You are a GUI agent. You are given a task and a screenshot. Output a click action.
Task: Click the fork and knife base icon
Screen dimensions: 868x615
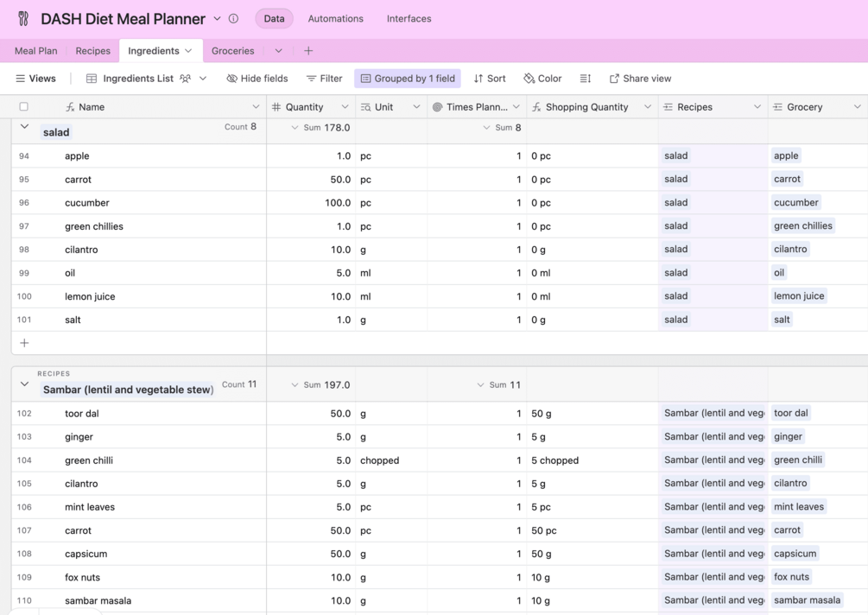pos(23,18)
